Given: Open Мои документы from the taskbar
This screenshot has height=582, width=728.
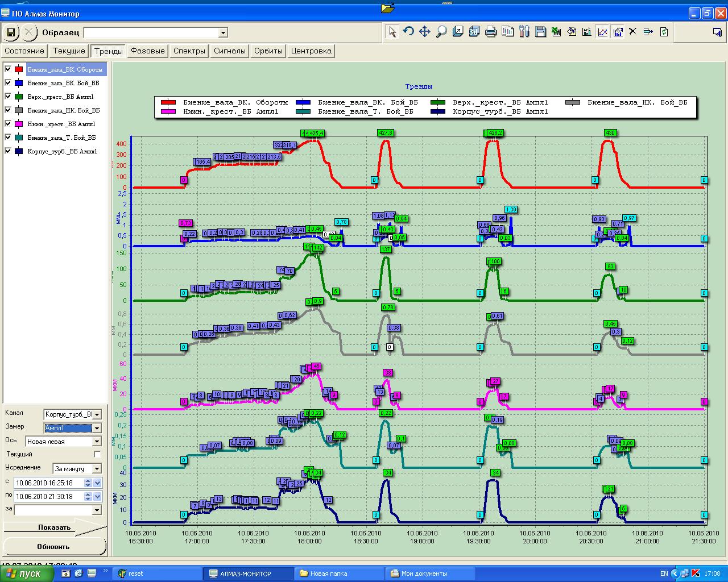Looking at the screenshot, I should pos(431,573).
